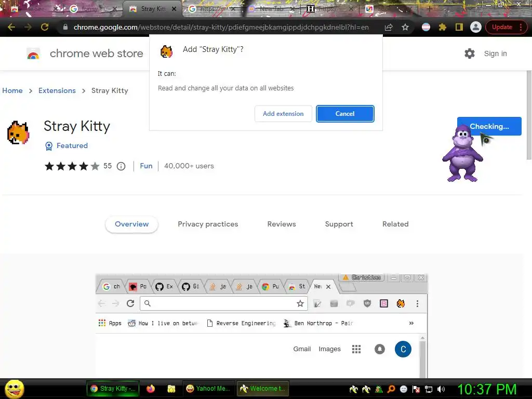Cancel the Stray Kitty install dialog
The height and width of the screenshot is (399, 532).
click(x=345, y=114)
